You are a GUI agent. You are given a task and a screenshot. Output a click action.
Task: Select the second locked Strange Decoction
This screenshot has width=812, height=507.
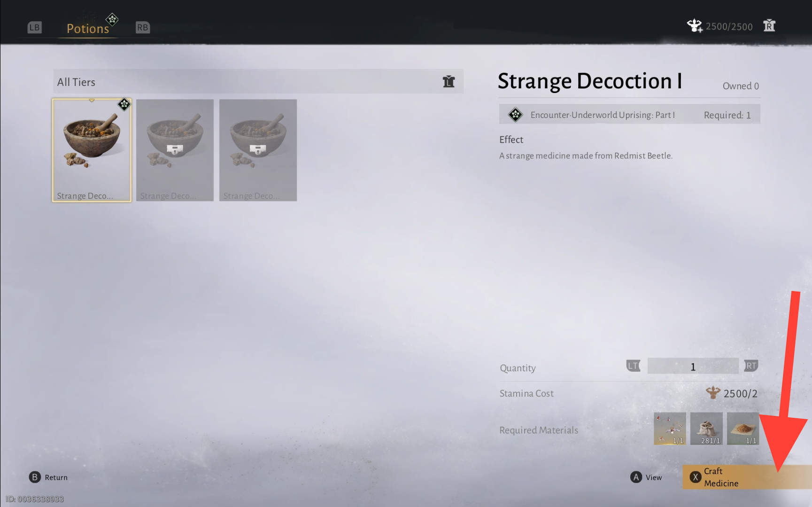(175, 150)
